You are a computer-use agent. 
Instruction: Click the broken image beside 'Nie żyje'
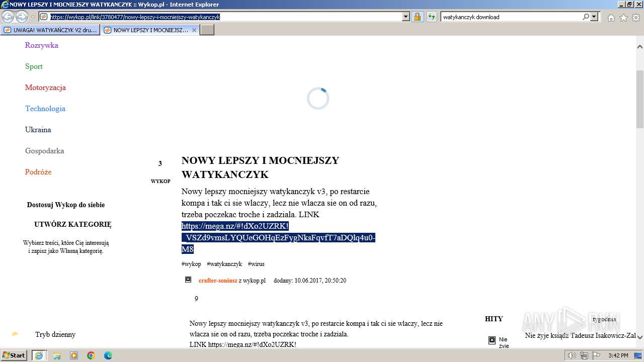pos(492,340)
